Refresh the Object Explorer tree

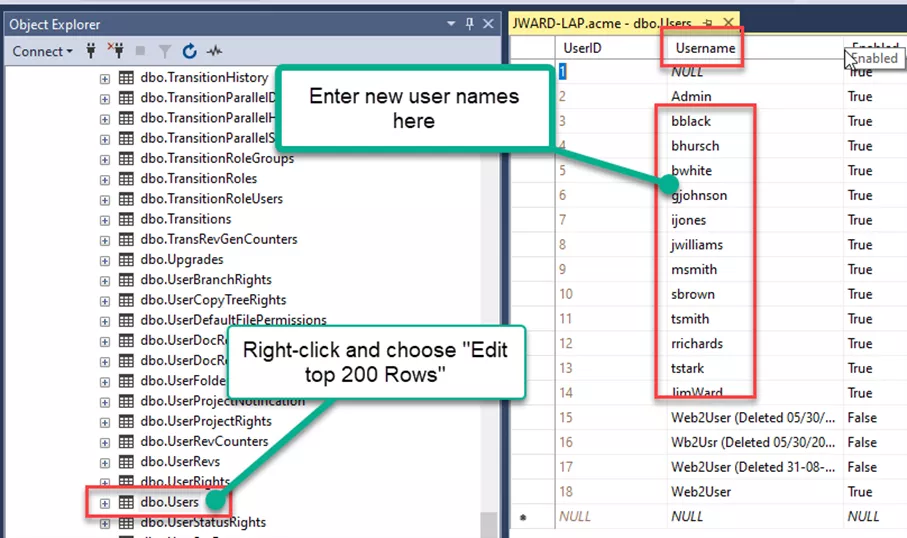tap(190, 51)
